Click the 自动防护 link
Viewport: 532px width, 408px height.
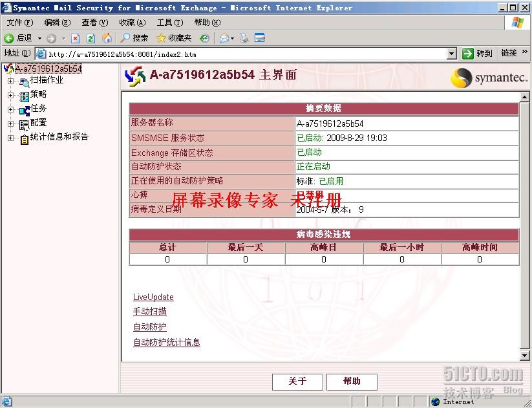[149, 327]
